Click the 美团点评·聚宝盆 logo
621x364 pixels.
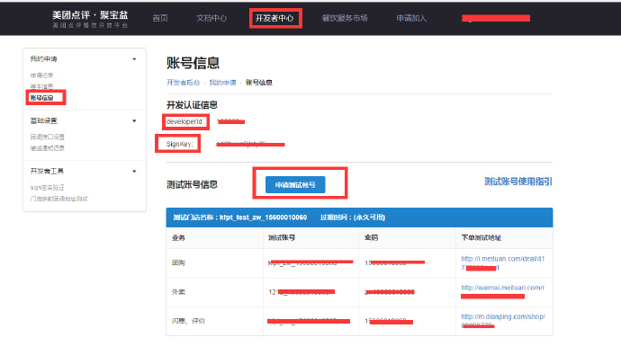point(90,19)
